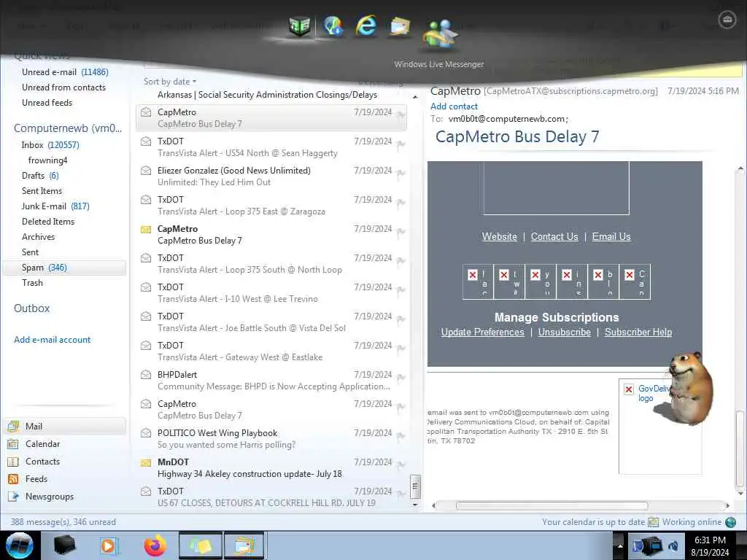Click the reading pane horizontal scrollbar thumb
Image resolution: width=747 pixels, height=560 pixels.
(x=551, y=506)
